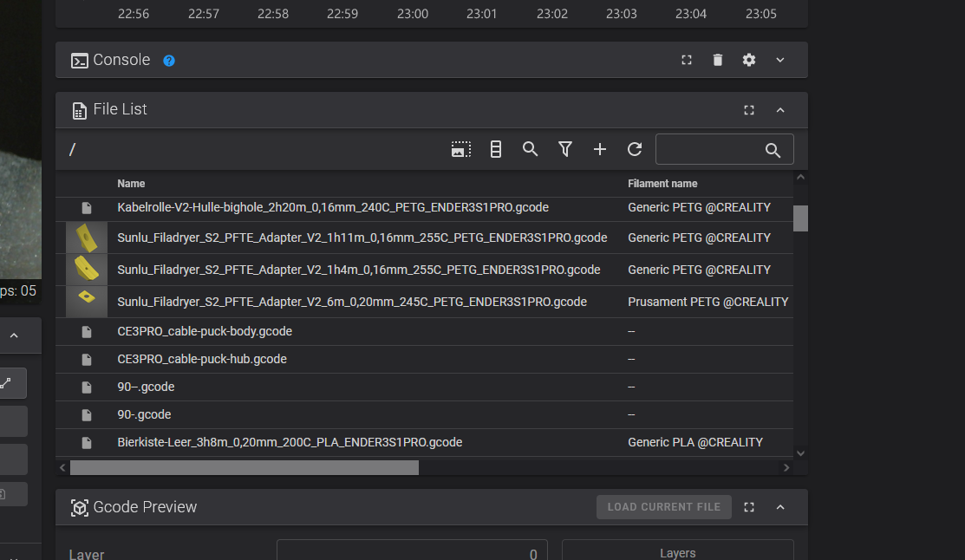965x560 pixels.
Task: Click file list scroll down arrow
Action: point(800,453)
